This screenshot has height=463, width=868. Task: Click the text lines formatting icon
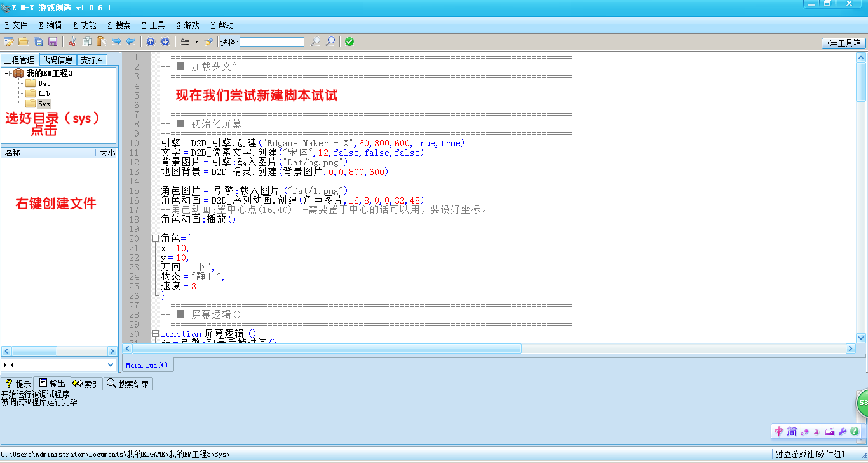(185, 42)
